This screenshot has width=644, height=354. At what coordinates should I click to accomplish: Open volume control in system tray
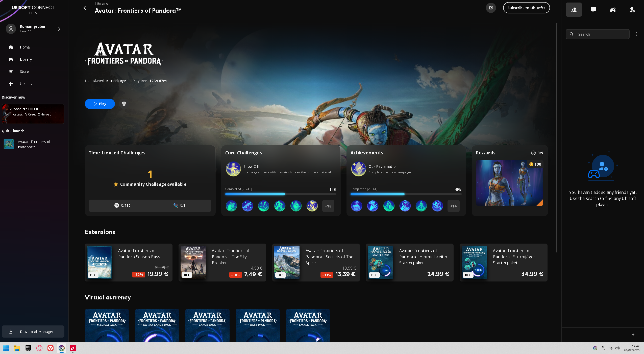click(617, 348)
